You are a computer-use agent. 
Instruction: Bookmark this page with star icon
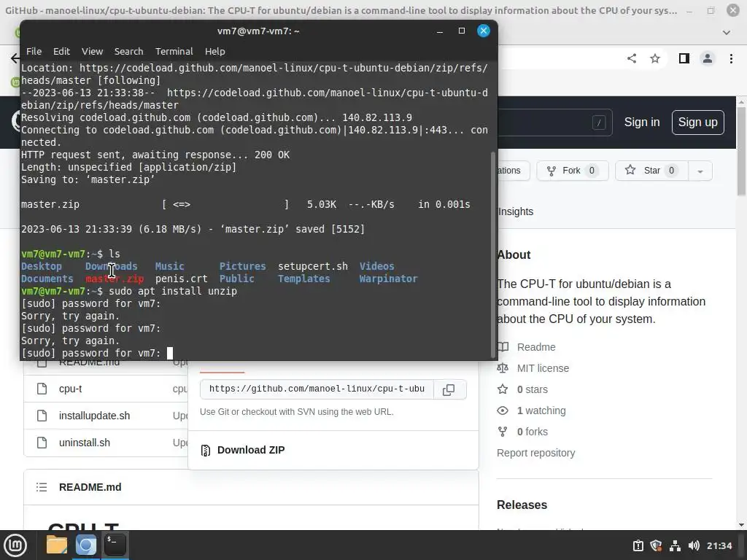655,58
